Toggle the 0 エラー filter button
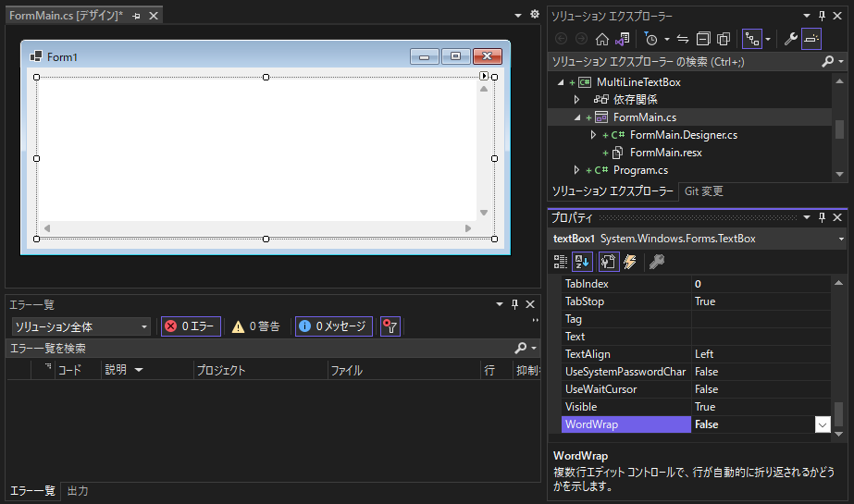 191,326
